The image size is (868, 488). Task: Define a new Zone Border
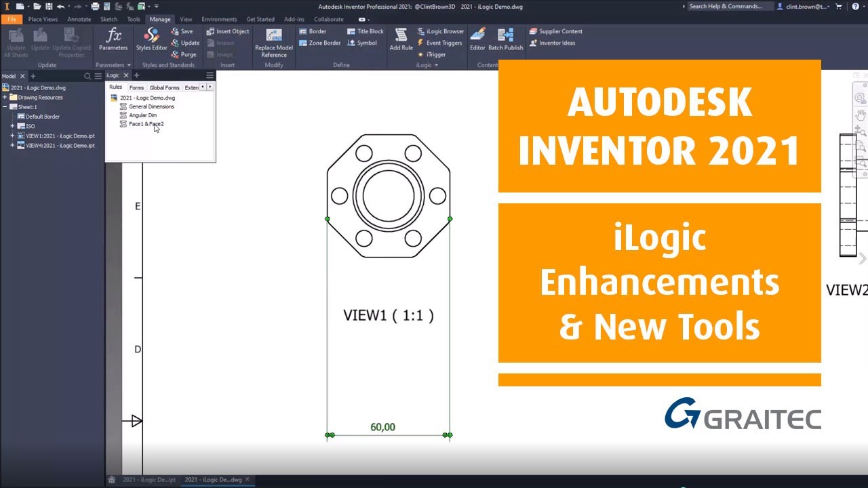click(320, 43)
